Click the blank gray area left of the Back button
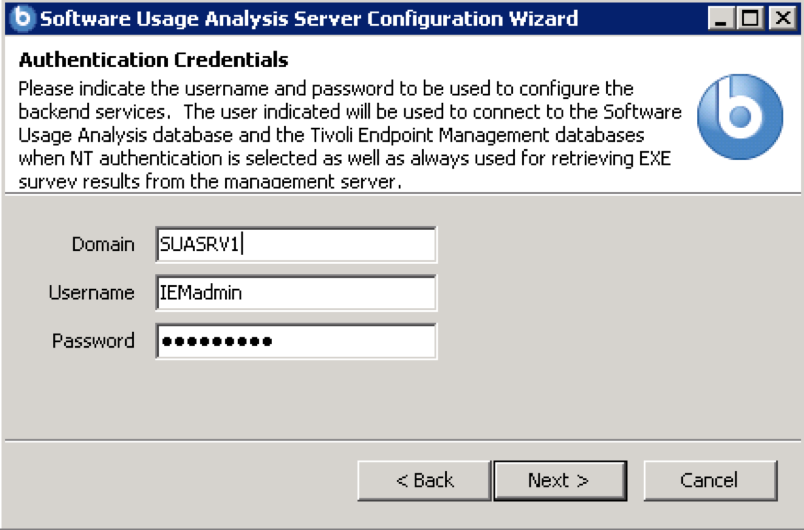The width and height of the screenshot is (804, 530). [x=180, y=481]
